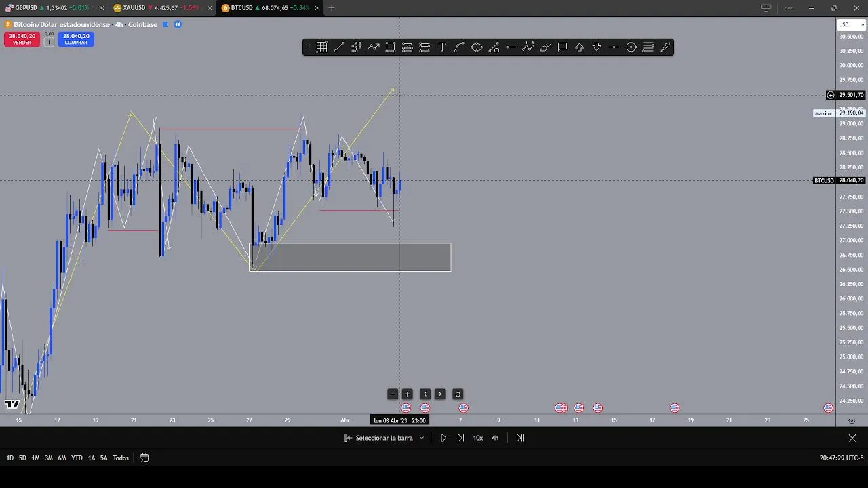Step forward one bar in replay
Viewport: 868px width, 488px height.
coord(460,438)
